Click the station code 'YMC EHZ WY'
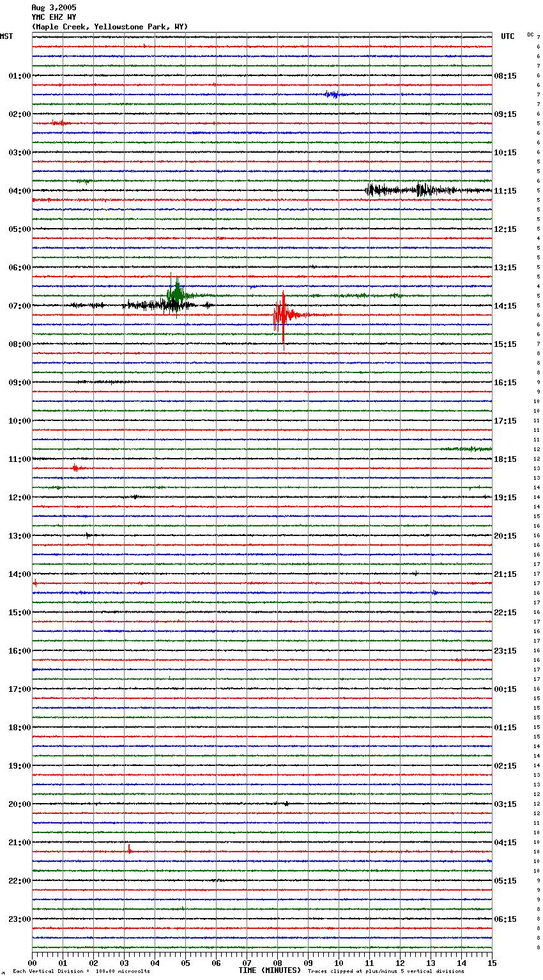The width and height of the screenshot is (543, 980). [x=54, y=17]
